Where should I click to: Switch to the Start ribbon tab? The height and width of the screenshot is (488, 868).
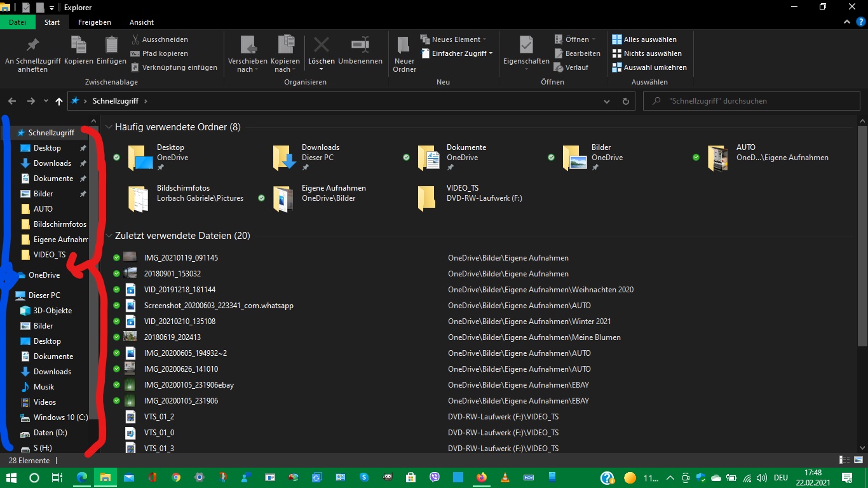point(52,22)
